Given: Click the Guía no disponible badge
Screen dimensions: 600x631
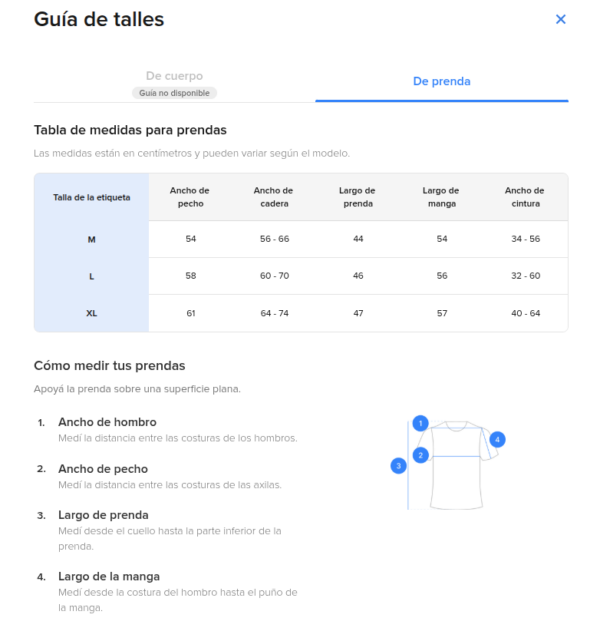Looking at the screenshot, I should tap(174, 93).
